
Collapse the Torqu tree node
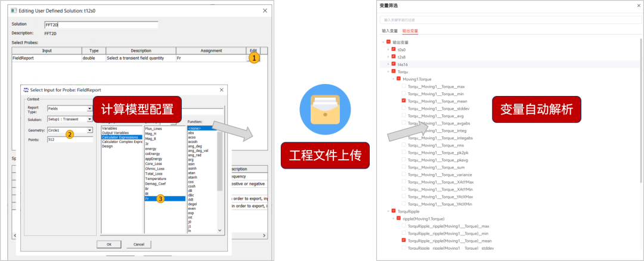click(x=388, y=72)
